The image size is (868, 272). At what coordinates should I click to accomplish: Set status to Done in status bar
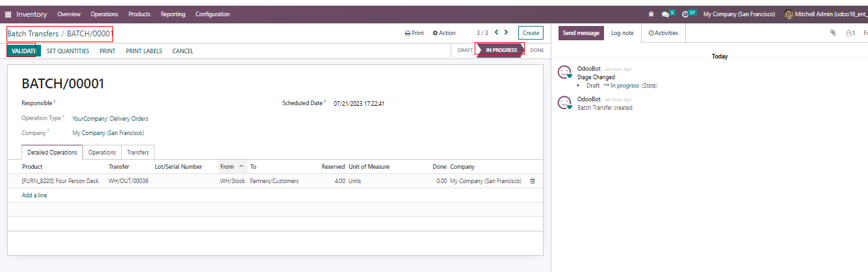click(x=537, y=50)
